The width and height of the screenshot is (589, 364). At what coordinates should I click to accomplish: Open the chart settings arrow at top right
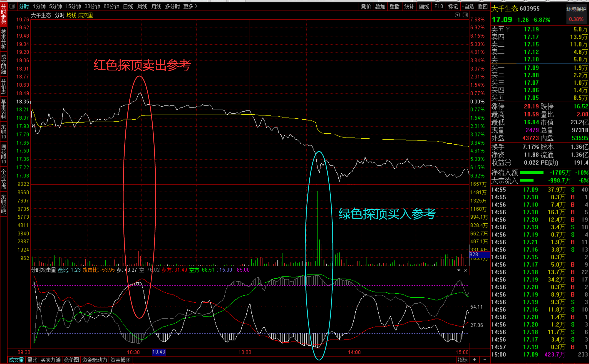[x=457, y=15]
